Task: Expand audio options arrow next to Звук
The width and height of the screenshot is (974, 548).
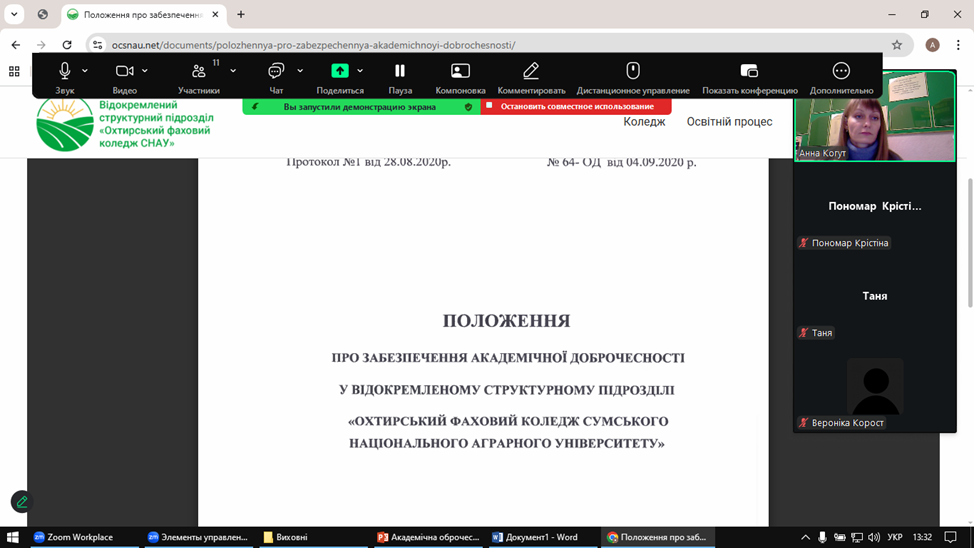Action: pyautogui.click(x=85, y=71)
